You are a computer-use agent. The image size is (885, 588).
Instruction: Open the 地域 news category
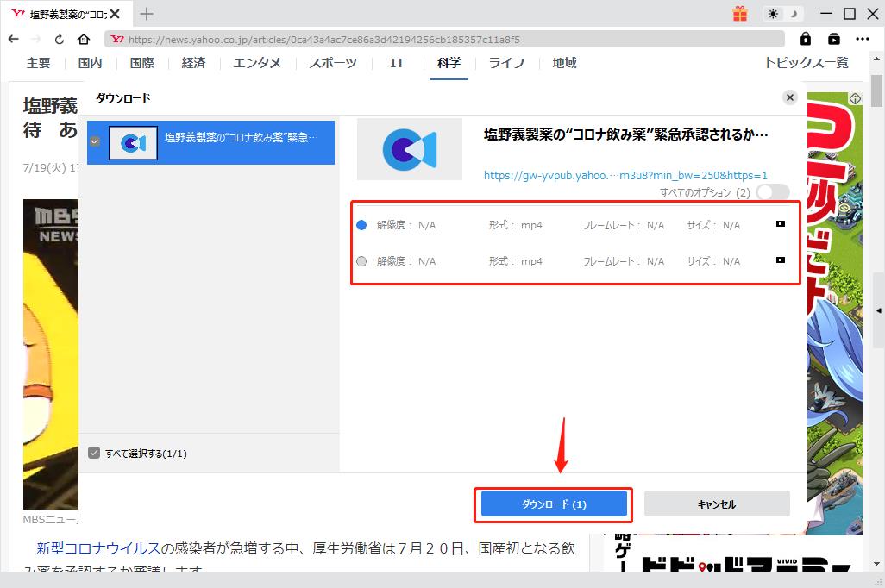pos(564,63)
